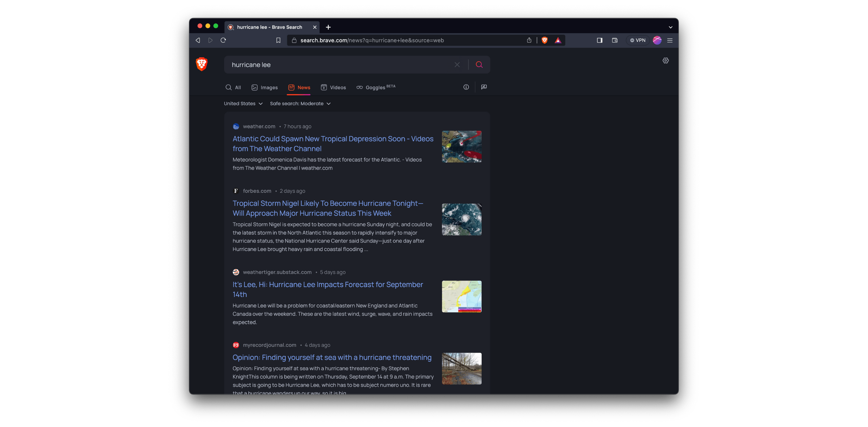Viewport: 868px width, 427px height.
Task: Click the weather.com favicon
Action: [x=236, y=127]
